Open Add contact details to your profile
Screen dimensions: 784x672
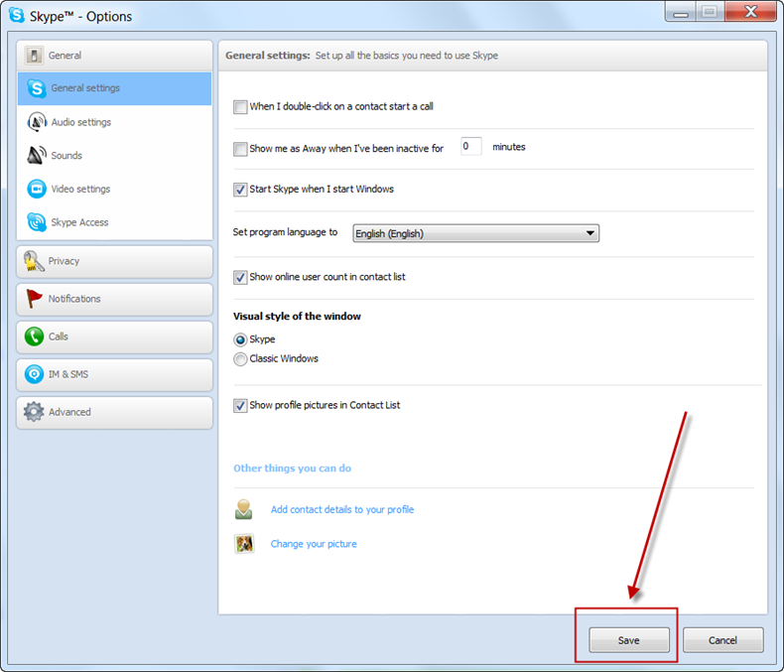click(x=342, y=509)
